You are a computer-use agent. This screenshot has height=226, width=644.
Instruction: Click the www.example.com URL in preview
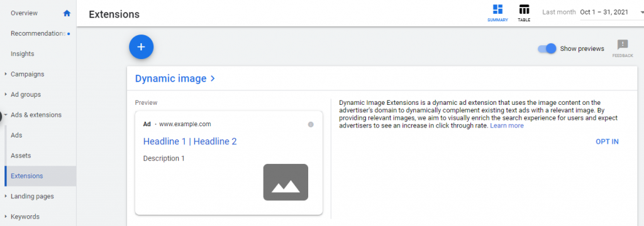186,124
